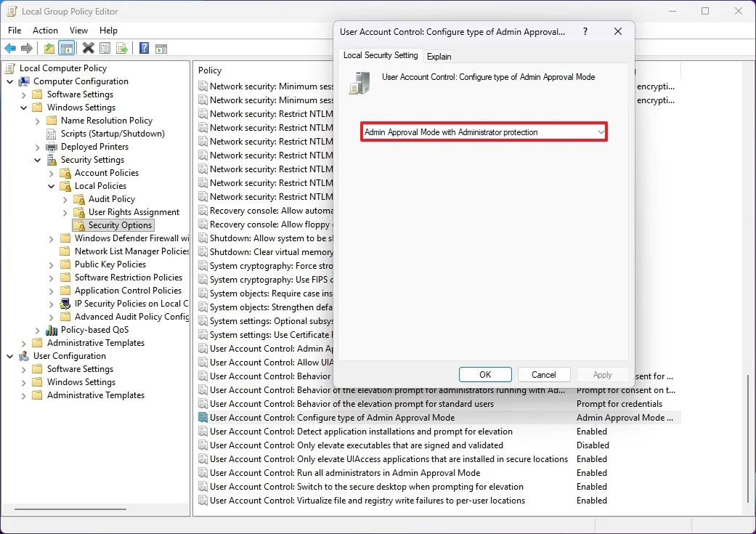Open the Admin Approval Mode dropdown
Screen dimensions: 756x534
[x=601, y=132]
